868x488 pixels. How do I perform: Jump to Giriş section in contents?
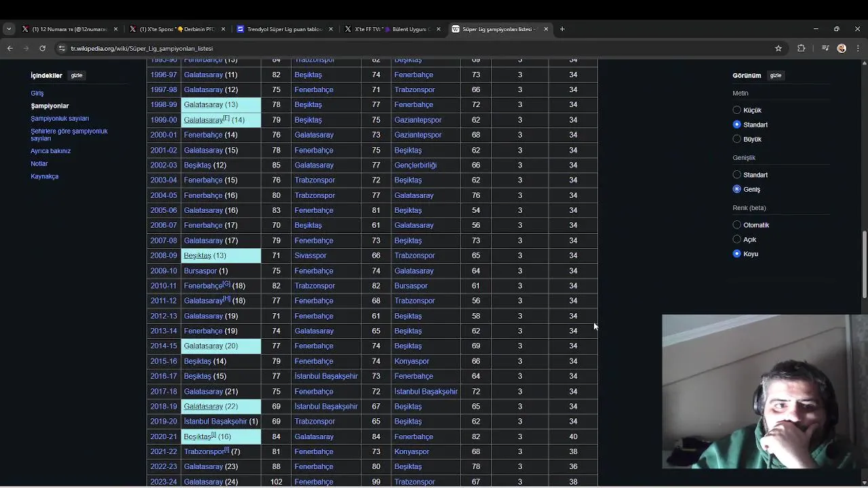(x=37, y=93)
